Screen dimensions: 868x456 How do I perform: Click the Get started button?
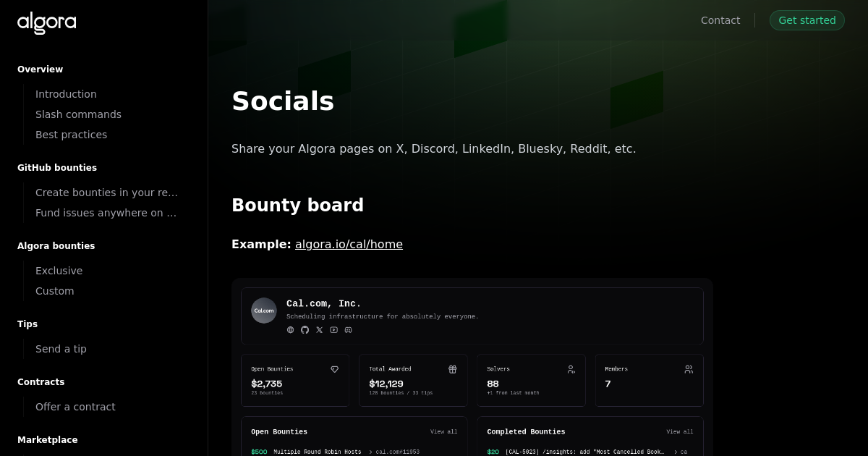tap(807, 20)
